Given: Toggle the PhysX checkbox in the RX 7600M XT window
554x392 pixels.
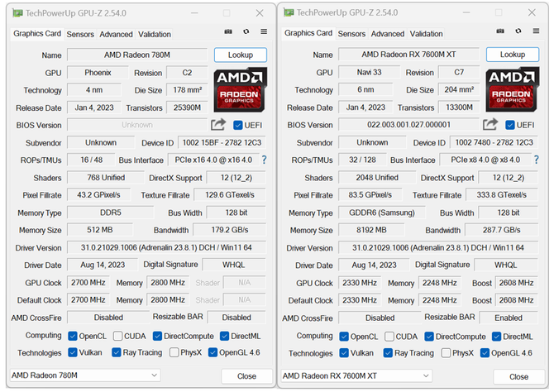Looking at the screenshot, I should (447, 353).
